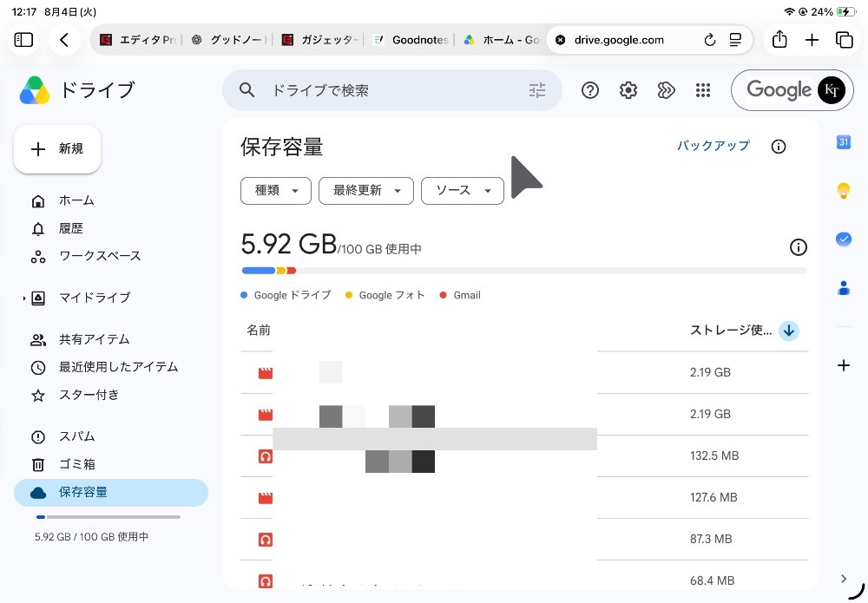Click the Gmail legend label
The height and width of the screenshot is (603, 868).
tap(467, 295)
